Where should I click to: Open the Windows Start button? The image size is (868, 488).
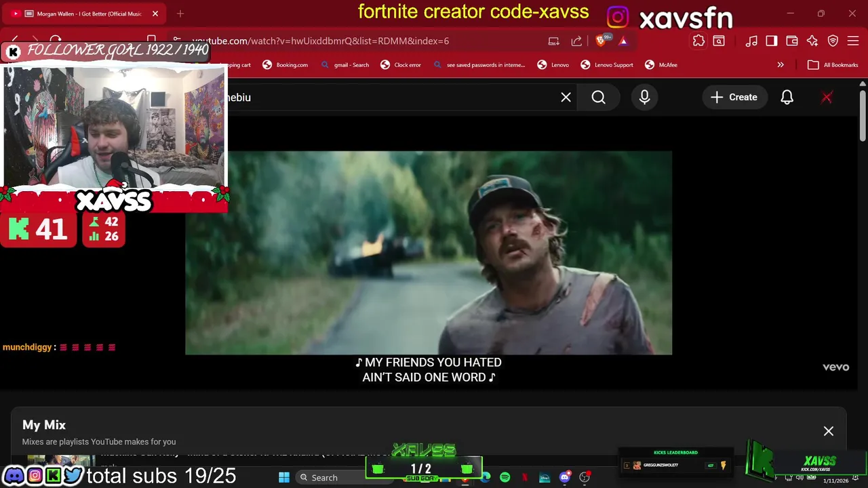284,477
